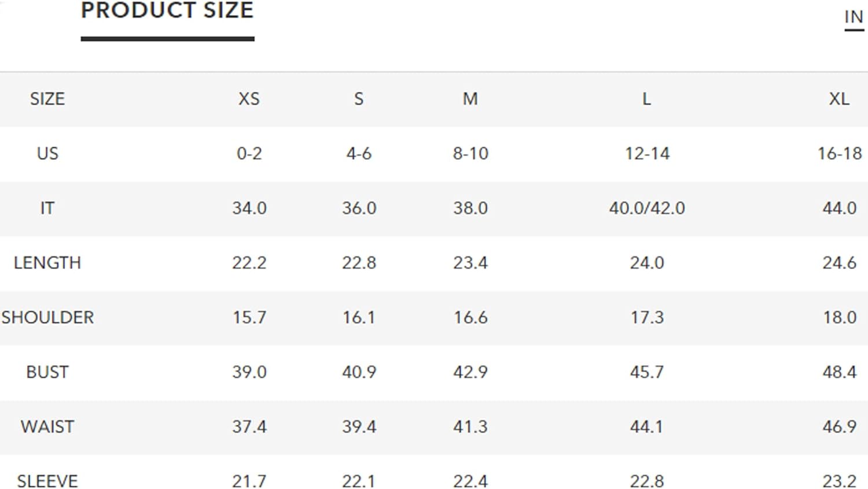Select the LENGTH row label
The width and height of the screenshot is (868, 489).
click(47, 263)
